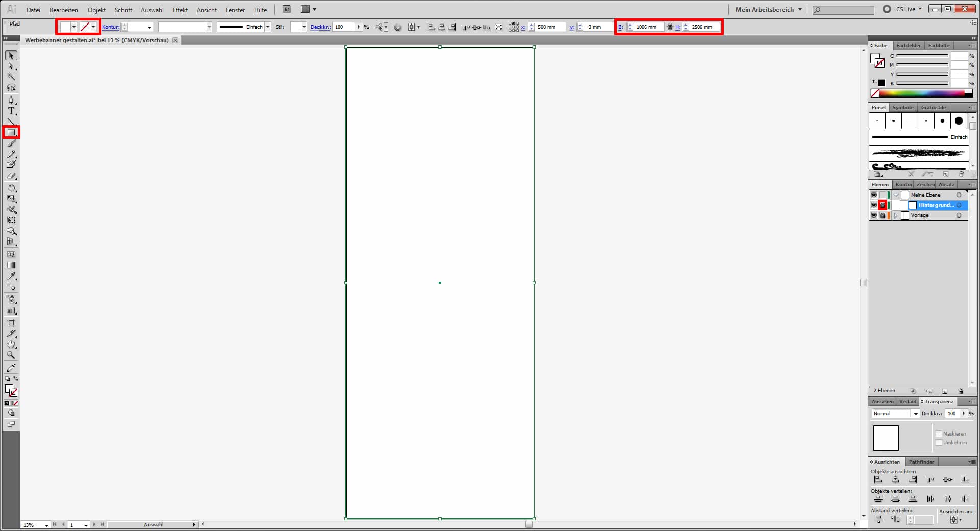The height and width of the screenshot is (531, 980).
Task: Click the Deckkr. link in control bar
Action: point(320,27)
